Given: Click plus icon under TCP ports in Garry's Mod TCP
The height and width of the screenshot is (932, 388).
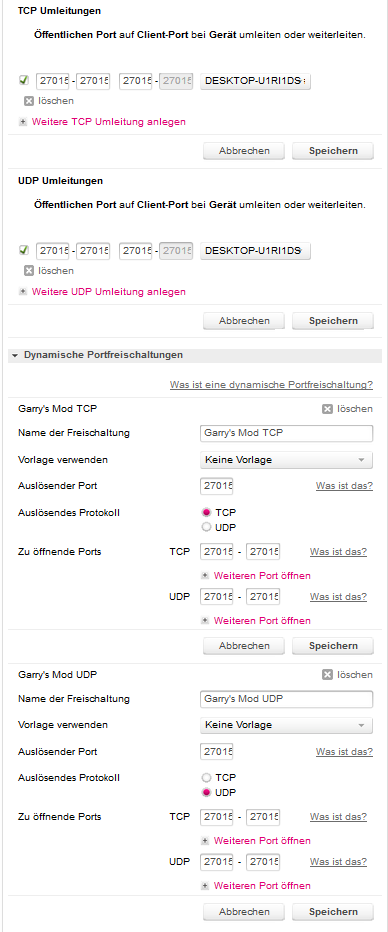Looking at the screenshot, I should coord(205,575).
